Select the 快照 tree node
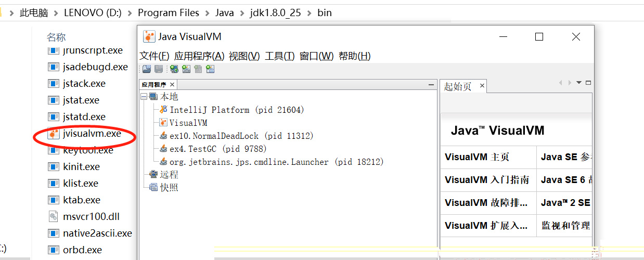This screenshot has height=260, width=644. [x=169, y=188]
